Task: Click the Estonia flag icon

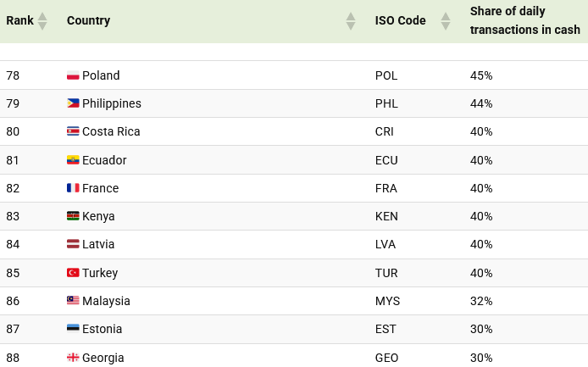Action: click(x=73, y=329)
